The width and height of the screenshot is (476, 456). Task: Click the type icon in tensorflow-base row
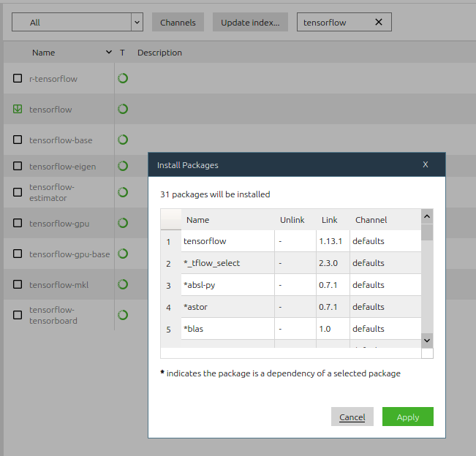[123, 140]
